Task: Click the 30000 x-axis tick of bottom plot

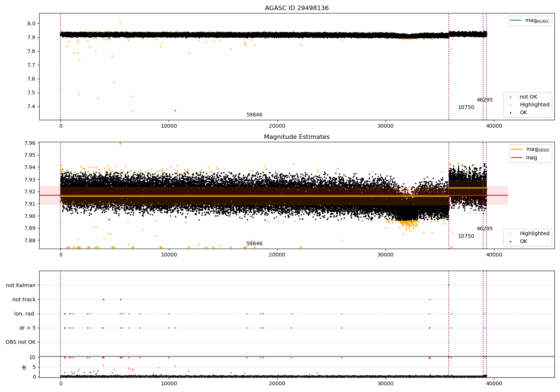Action: click(x=386, y=384)
